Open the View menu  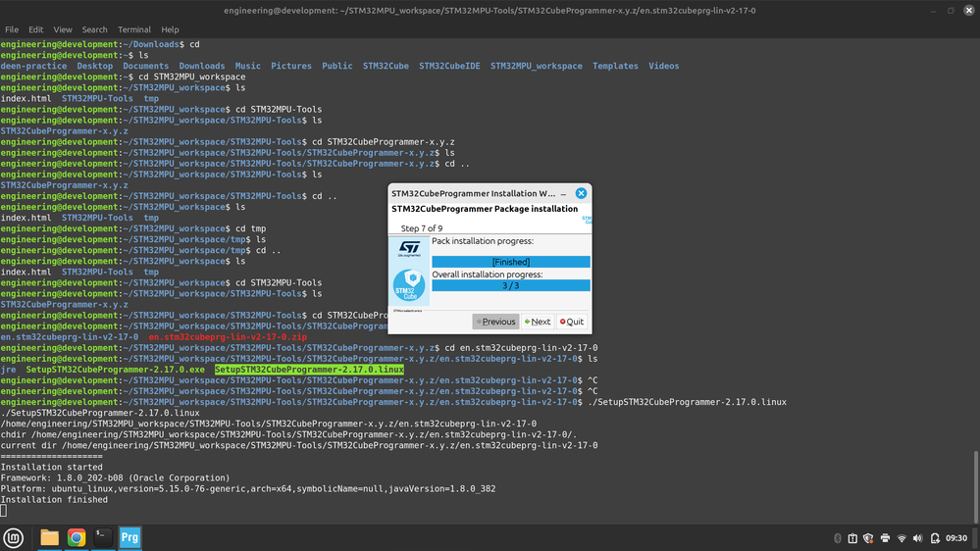(x=63, y=29)
